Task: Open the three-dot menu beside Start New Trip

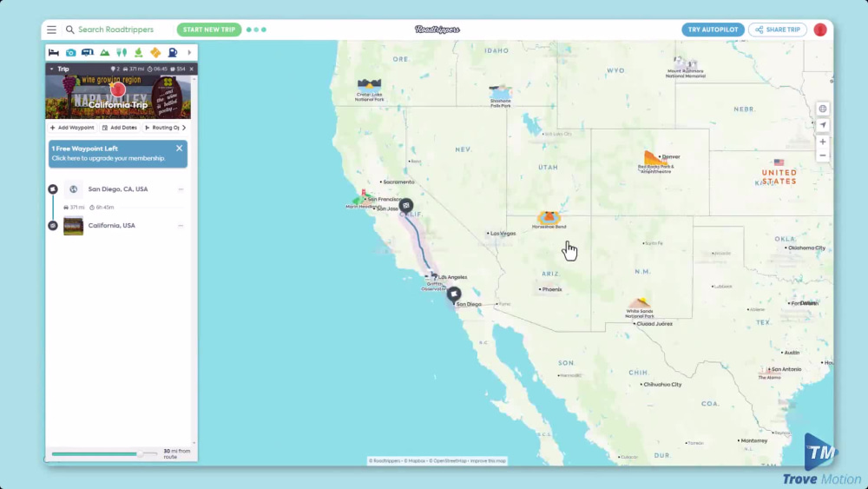Action: pyautogui.click(x=256, y=30)
